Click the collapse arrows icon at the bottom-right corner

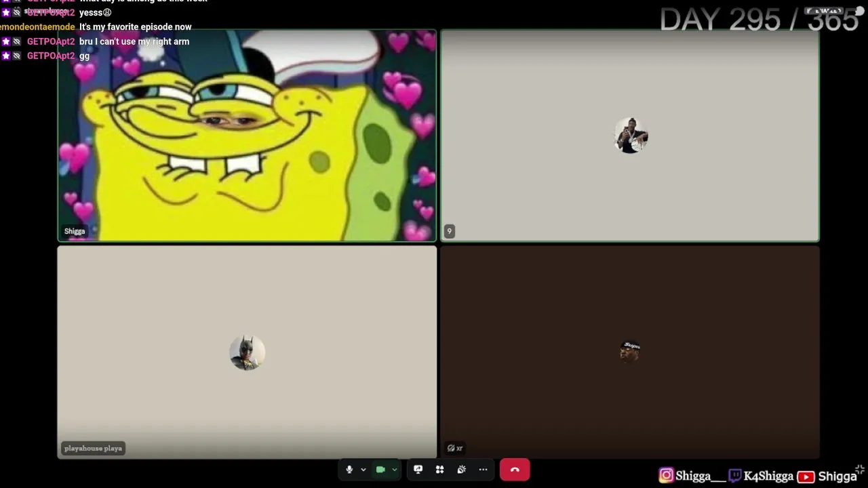click(859, 469)
